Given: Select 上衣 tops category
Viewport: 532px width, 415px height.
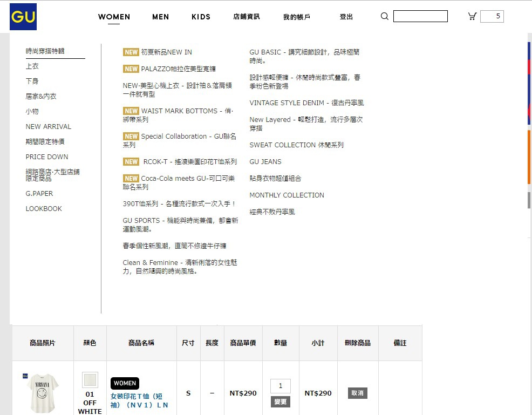Looking at the screenshot, I should point(32,66).
